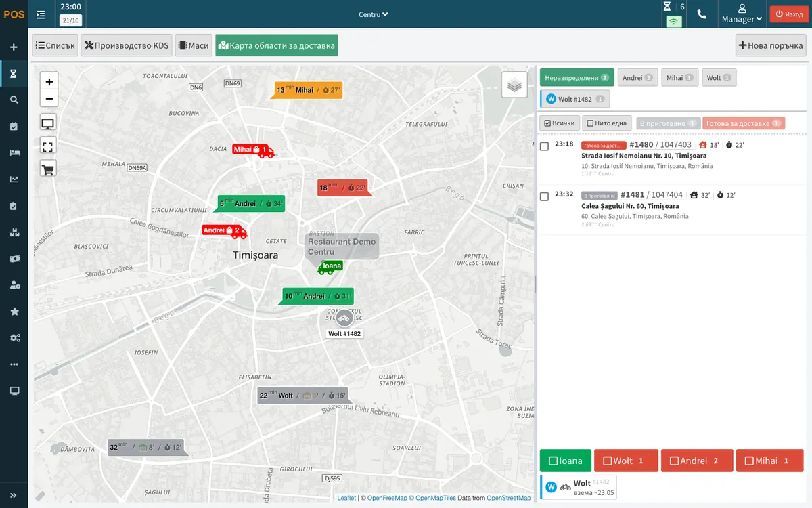Viewport: 812px width, 508px height.
Task: Toggle fullscreen map view icon
Action: click(48, 146)
